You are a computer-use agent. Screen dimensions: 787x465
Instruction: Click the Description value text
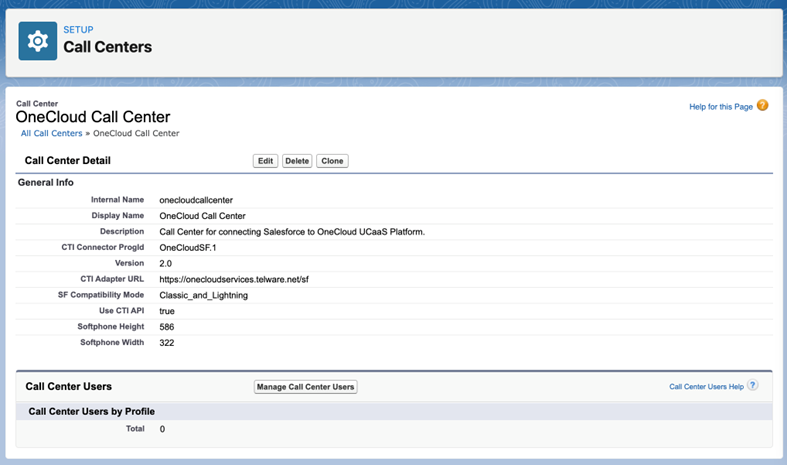pyautogui.click(x=292, y=231)
